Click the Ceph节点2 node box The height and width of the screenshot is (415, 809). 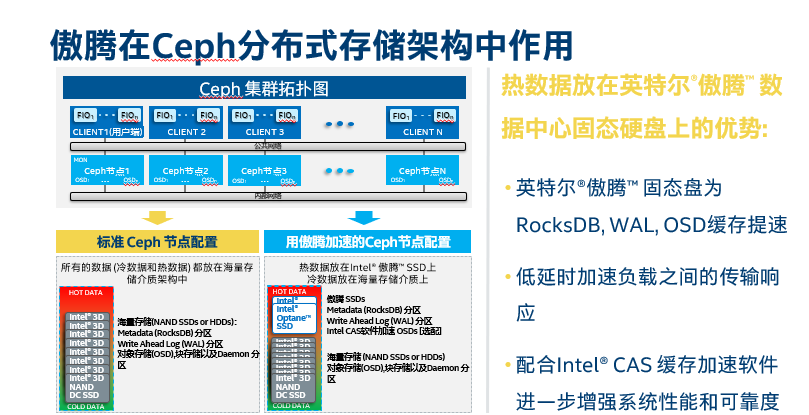(x=186, y=170)
